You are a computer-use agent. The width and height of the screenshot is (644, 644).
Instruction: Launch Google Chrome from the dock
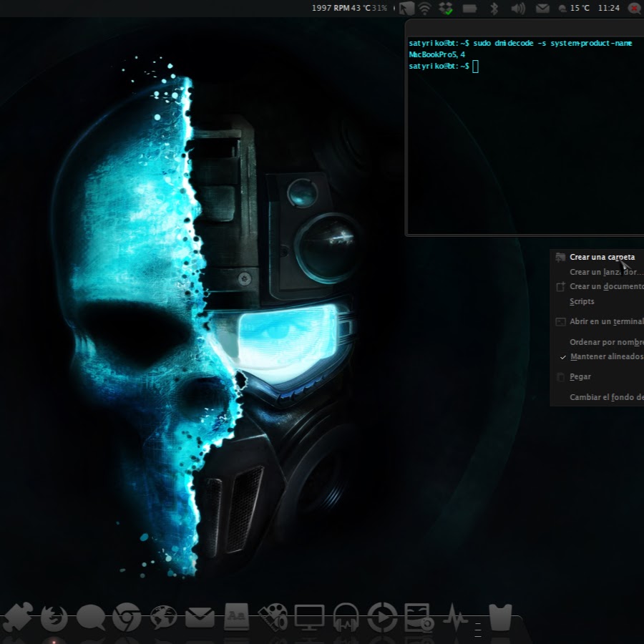[x=127, y=618]
